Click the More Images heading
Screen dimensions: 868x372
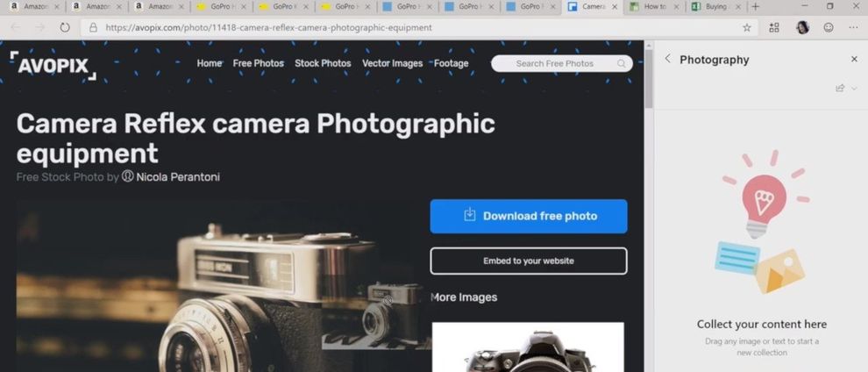[x=464, y=297]
